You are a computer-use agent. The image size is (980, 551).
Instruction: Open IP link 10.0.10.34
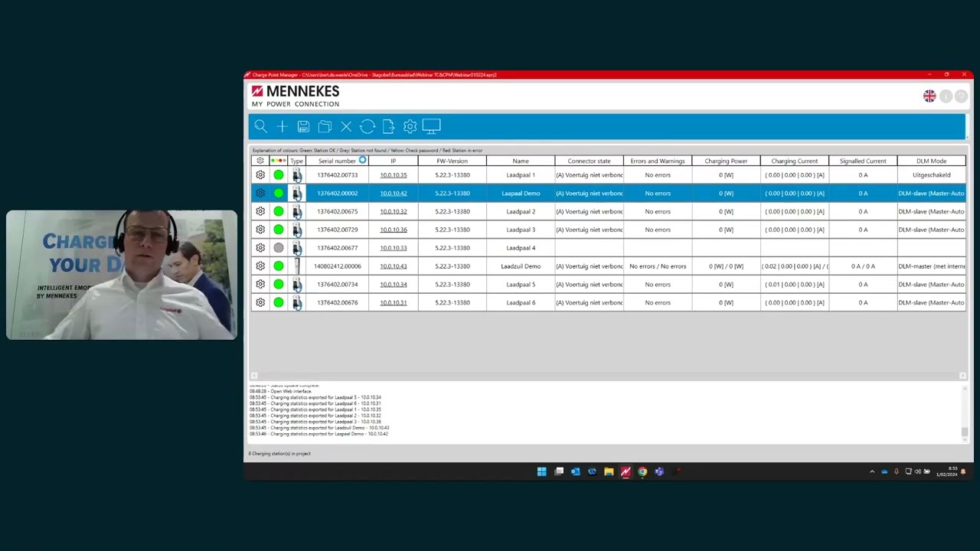coord(394,285)
